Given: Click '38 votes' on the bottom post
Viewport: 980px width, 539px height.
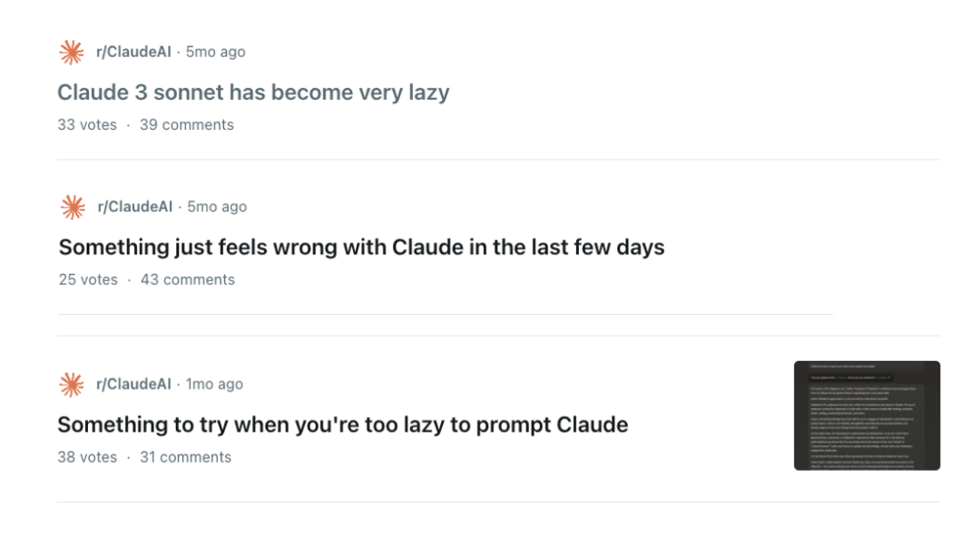Looking at the screenshot, I should coord(86,456).
